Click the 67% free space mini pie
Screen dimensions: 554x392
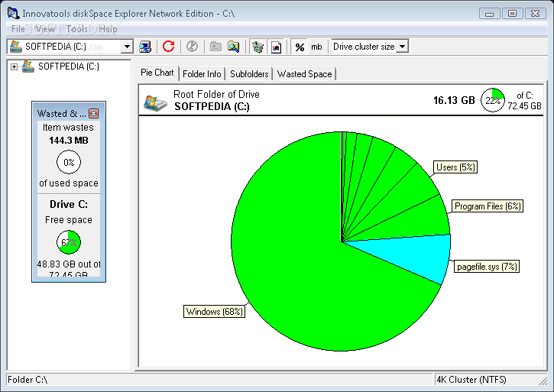point(69,242)
